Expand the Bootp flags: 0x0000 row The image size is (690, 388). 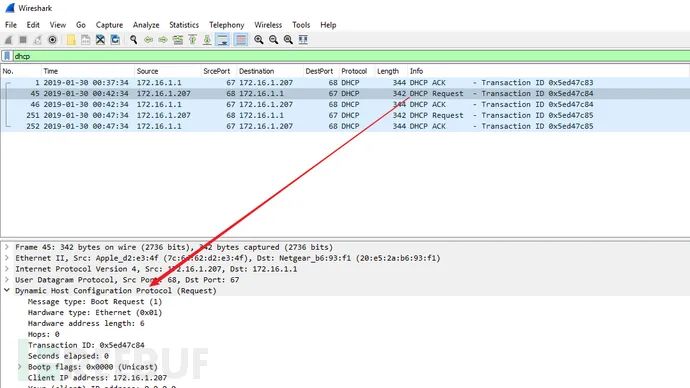[20, 367]
